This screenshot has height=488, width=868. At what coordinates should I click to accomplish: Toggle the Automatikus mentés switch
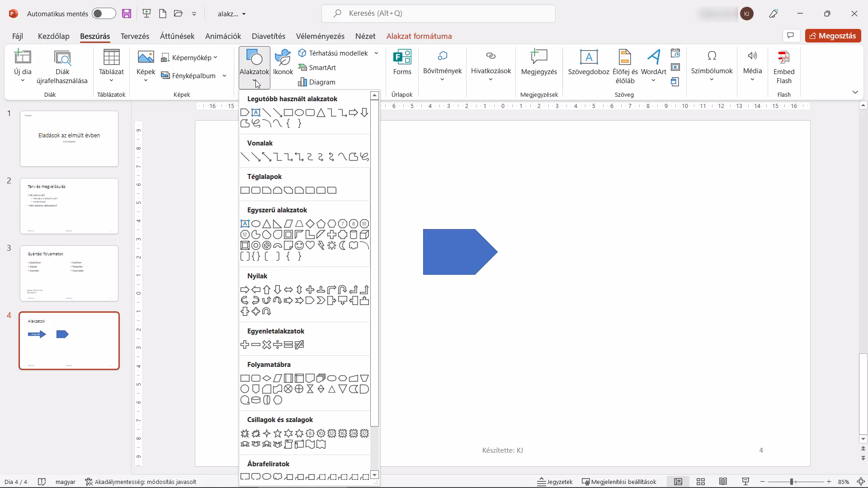tap(104, 14)
